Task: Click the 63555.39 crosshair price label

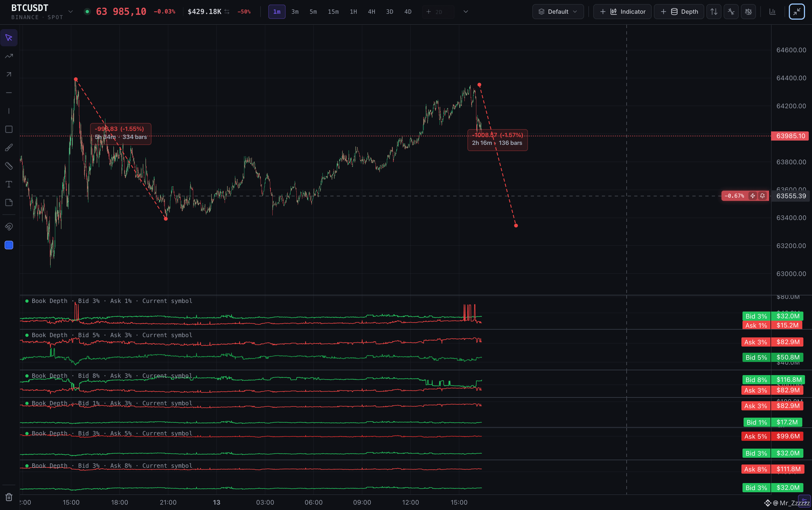Action: coord(791,196)
